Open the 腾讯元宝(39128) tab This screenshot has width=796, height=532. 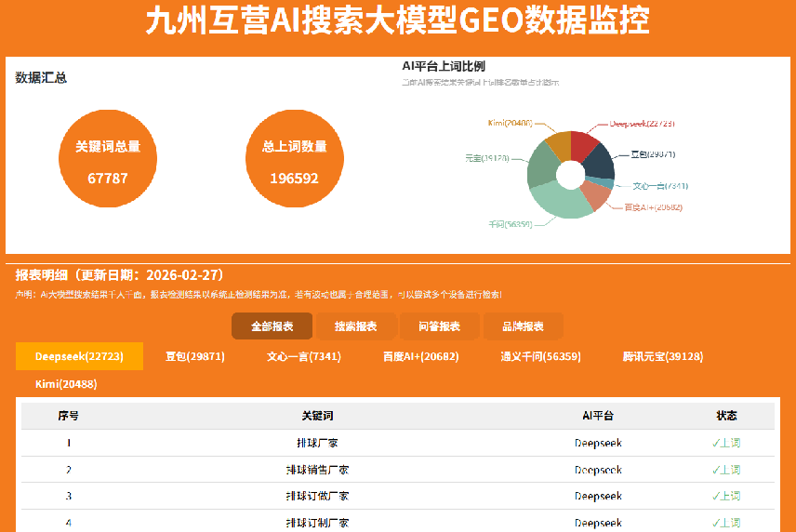[663, 356]
